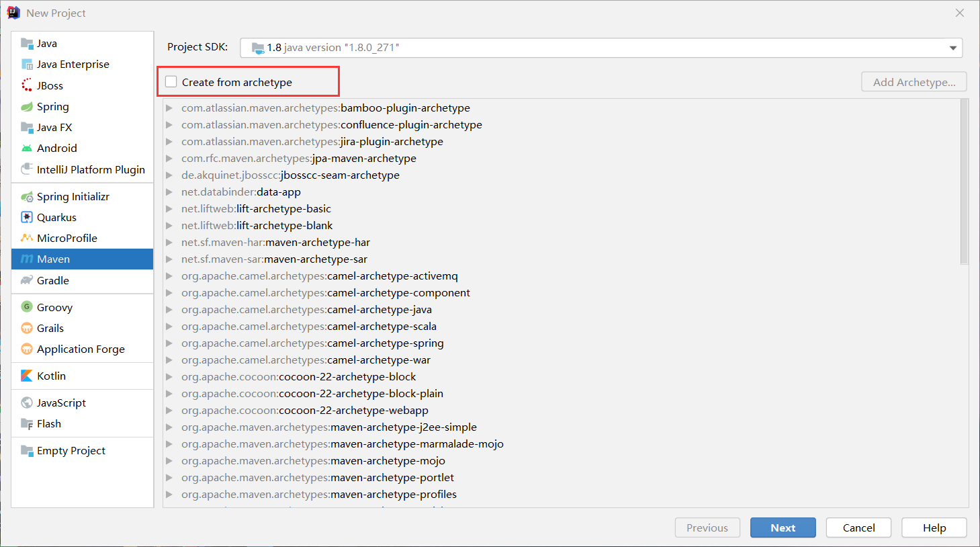This screenshot has height=547, width=980.
Task: Expand the bamboo-plugin-archetype node
Action: click(169, 108)
